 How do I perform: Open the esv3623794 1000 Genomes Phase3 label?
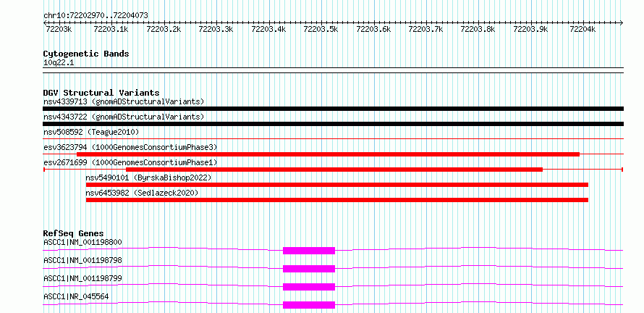point(130,147)
